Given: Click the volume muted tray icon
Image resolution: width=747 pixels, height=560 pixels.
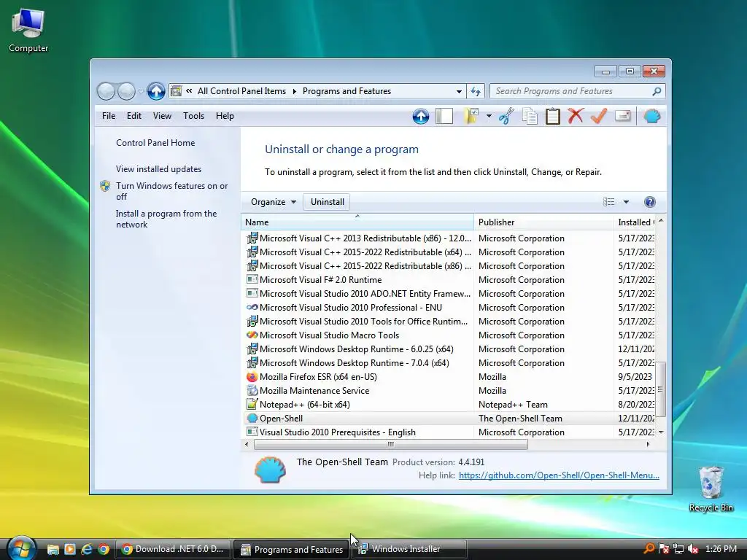Looking at the screenshot, I should 693,549.
